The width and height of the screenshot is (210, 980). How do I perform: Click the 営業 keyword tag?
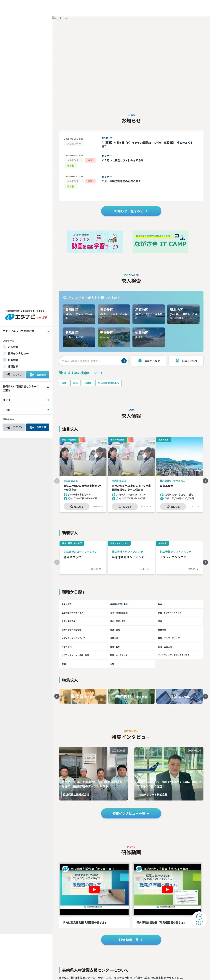(x=64, y=383)
